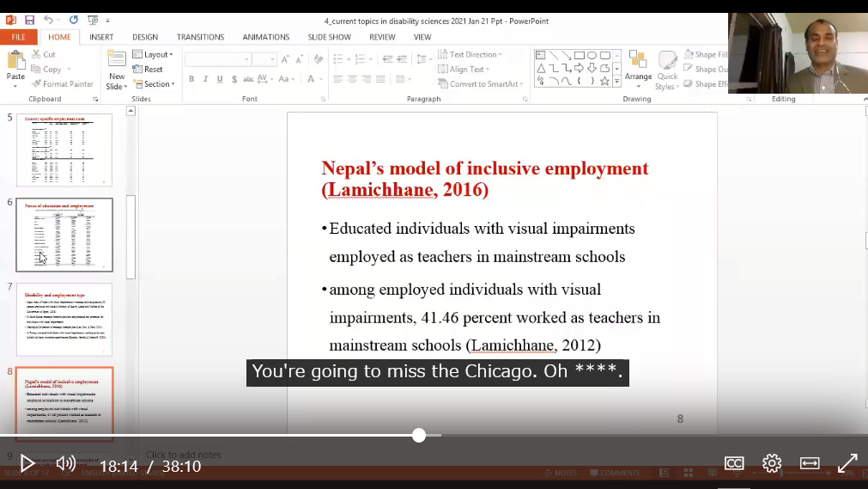This screenshot has width=868, height=489.
Task: Cut the selection
Action: pyautogui.click(x=44, y=54)
